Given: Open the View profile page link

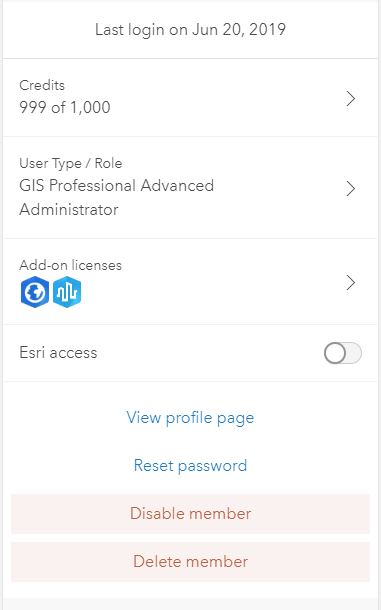Looking at the screenshot, I should coord(190,418).
